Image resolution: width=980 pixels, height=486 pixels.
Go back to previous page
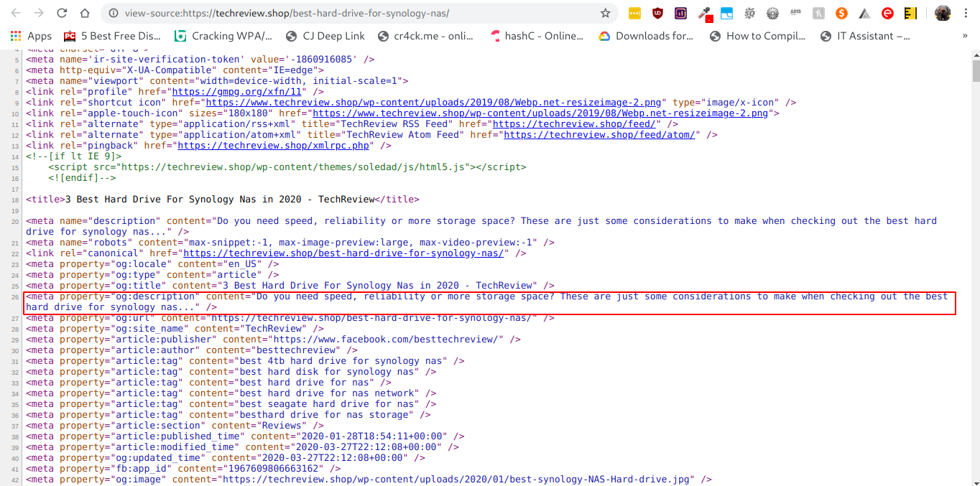pos(16,13)
